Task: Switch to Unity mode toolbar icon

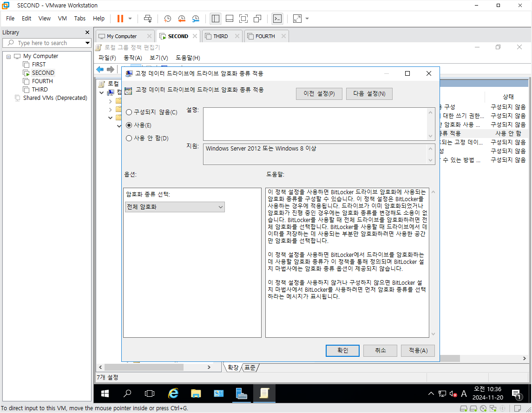Action: [257, 19]
